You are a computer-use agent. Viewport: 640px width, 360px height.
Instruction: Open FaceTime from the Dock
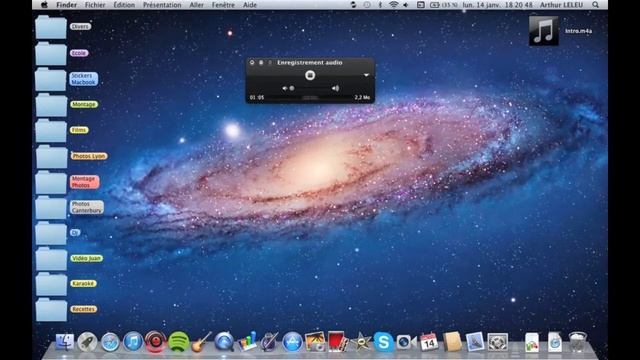406,342
